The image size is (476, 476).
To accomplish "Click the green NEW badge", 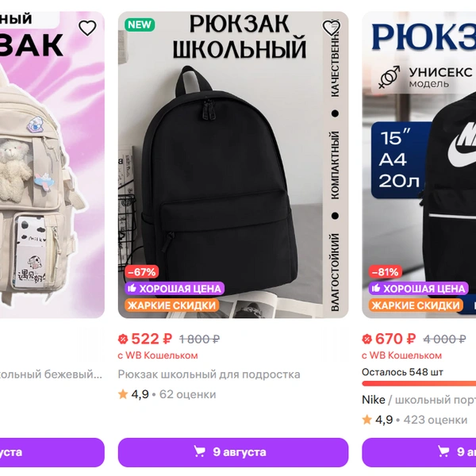I will 140,25.
